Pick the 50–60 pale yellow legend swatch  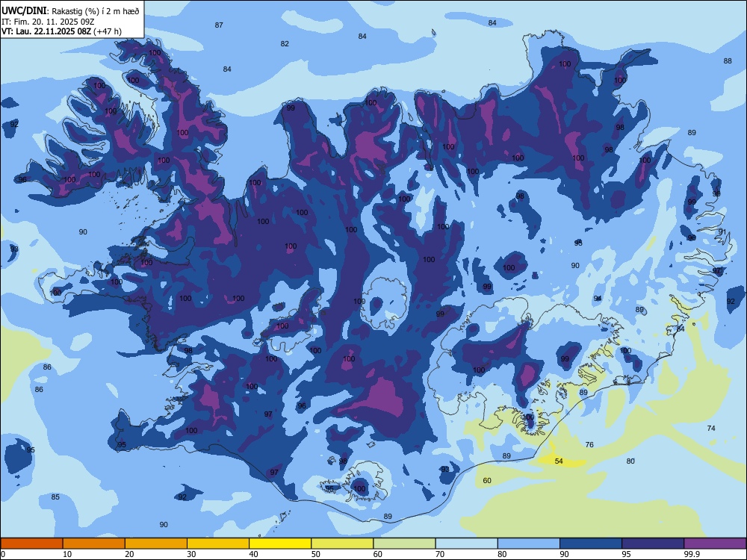pos(342,544)
